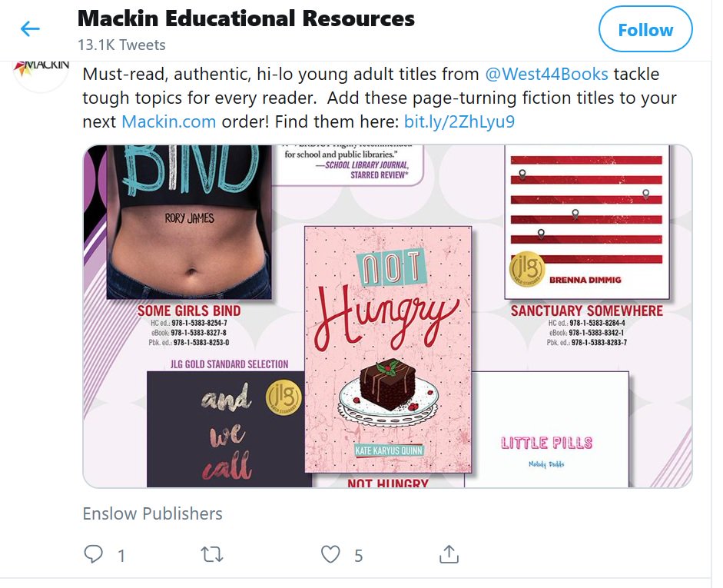723x588 pixels.
Task: Retweet this post with the retweet icon
Action: pos(212,554)
